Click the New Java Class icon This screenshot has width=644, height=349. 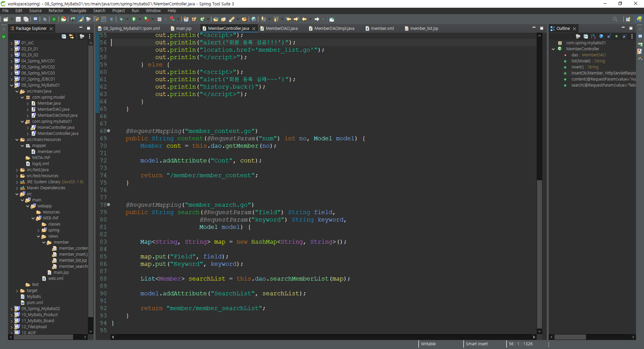pos(202,19)
